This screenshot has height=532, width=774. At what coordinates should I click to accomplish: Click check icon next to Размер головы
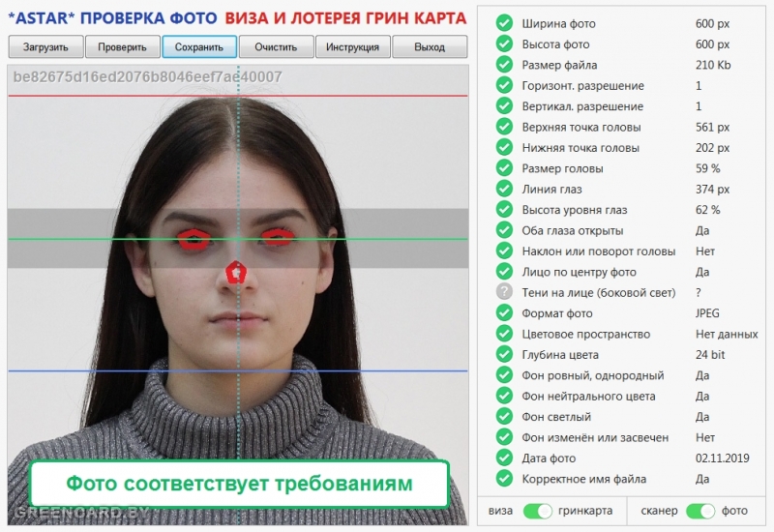(504, 168)
